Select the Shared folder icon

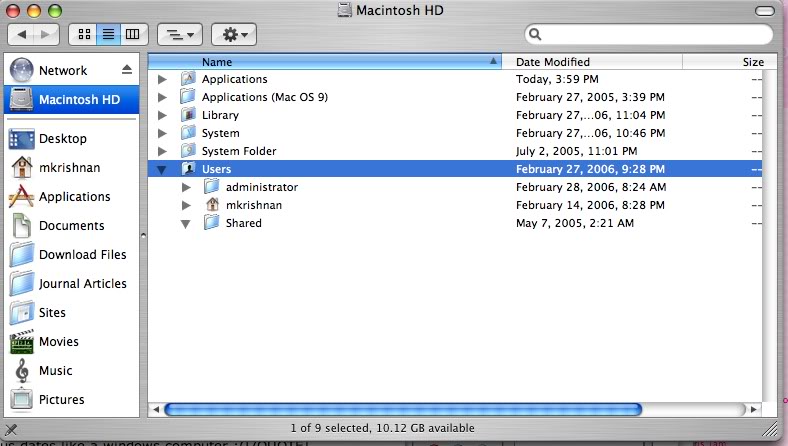tap(212, 223)
